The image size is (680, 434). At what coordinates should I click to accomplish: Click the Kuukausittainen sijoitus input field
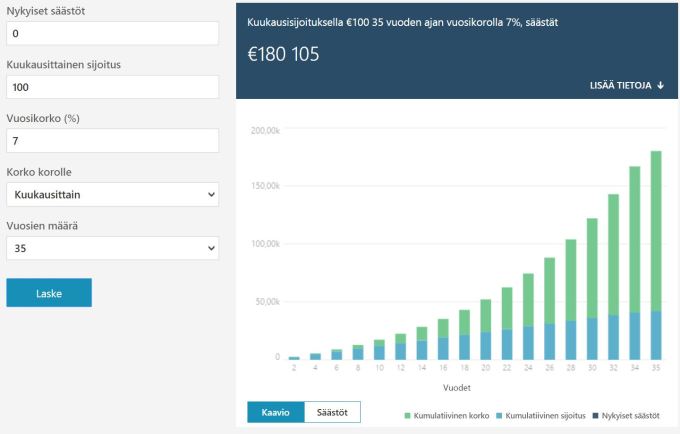[112, 87]
